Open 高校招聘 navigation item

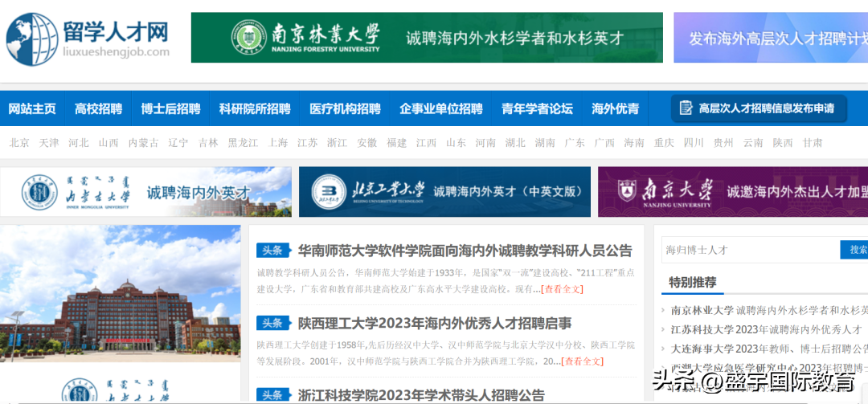99,108
